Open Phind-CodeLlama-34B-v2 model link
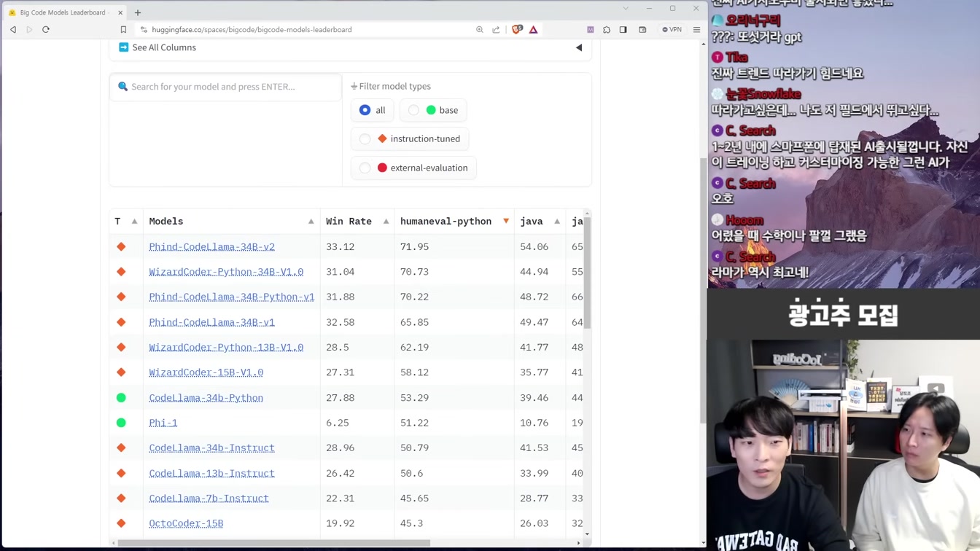Viewport: 980px width, 551px height. coord(211,247)
